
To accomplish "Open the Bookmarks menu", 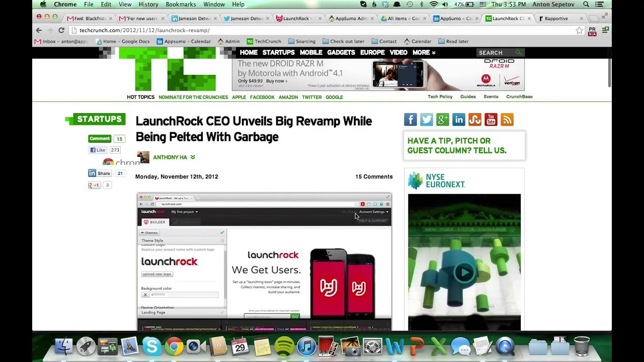I will coord(181,5).
